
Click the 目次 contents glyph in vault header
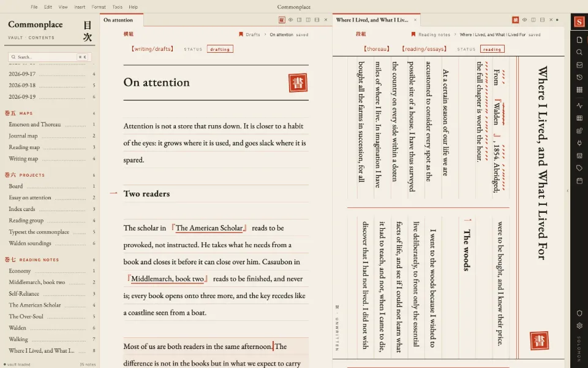88,31
